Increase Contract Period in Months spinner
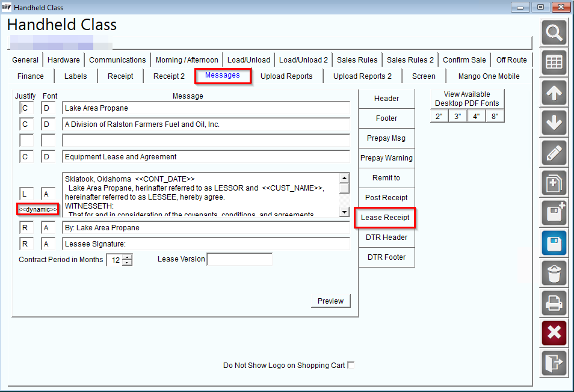 pos(127,257)
